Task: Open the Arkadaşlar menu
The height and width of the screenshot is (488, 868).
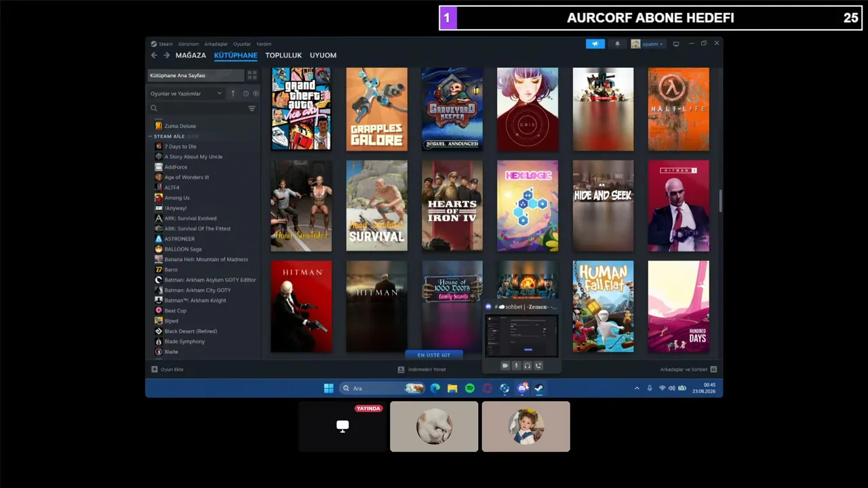Action: click(216, 44)
